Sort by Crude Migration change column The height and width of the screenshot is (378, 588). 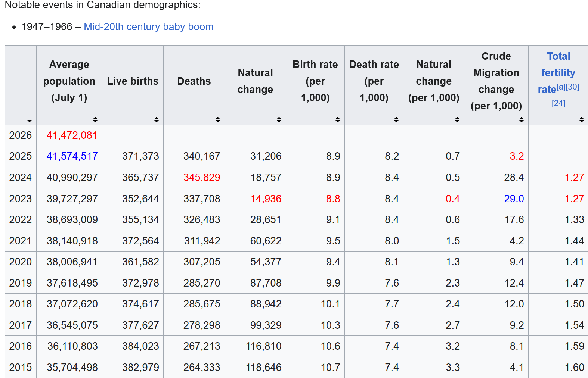pos(522,119)
